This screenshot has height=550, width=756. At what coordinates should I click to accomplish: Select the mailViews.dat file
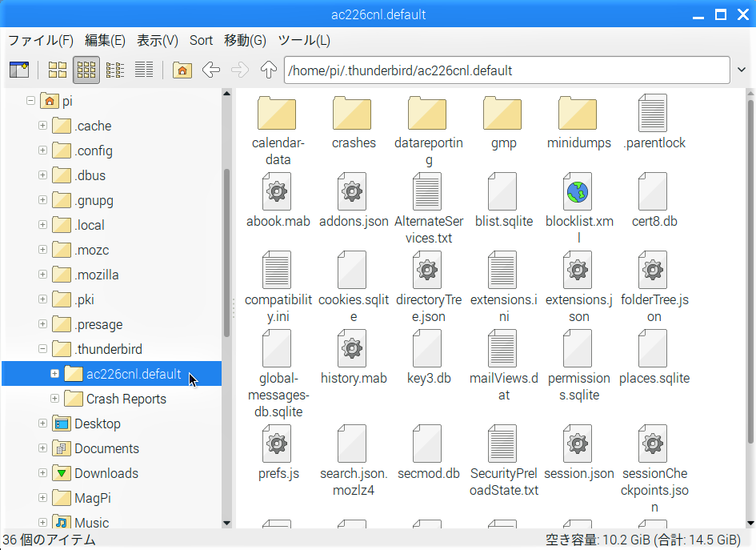point(503,366)
